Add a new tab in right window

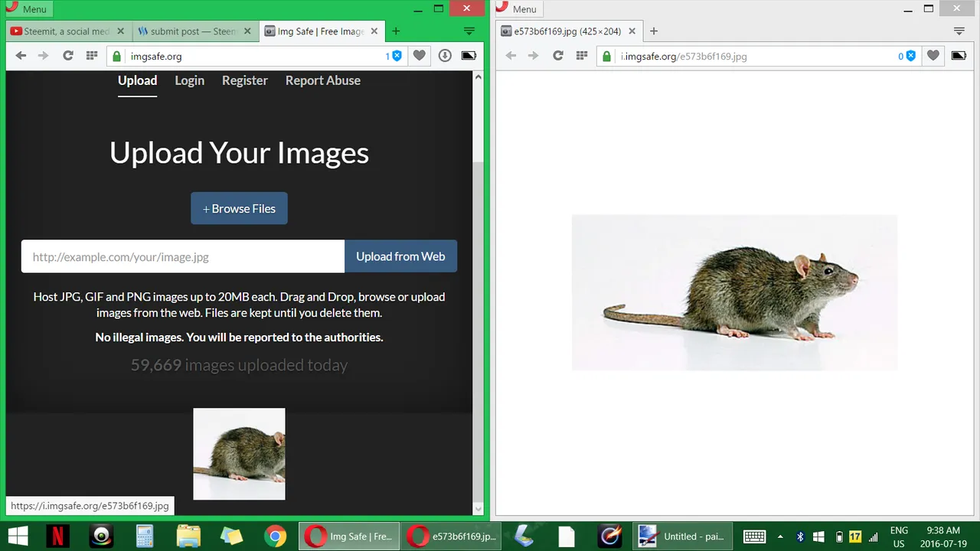pyautogui.click(x=654, y=31)
